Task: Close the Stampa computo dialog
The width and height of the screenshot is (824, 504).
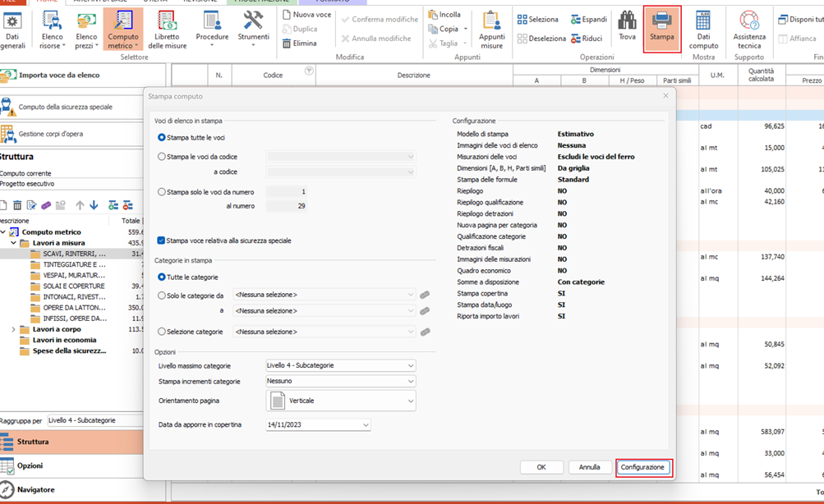Action: pos(665,95)
